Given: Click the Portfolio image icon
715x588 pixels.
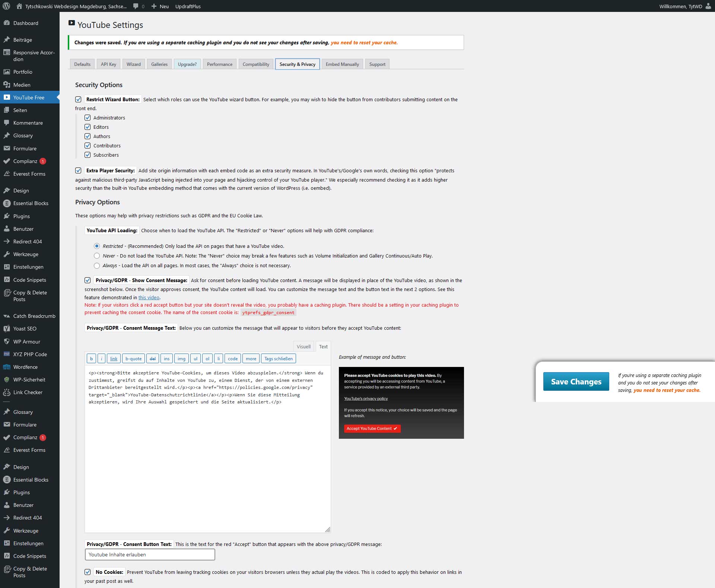Looking at the screenshot, I should (x=7, y=72).
